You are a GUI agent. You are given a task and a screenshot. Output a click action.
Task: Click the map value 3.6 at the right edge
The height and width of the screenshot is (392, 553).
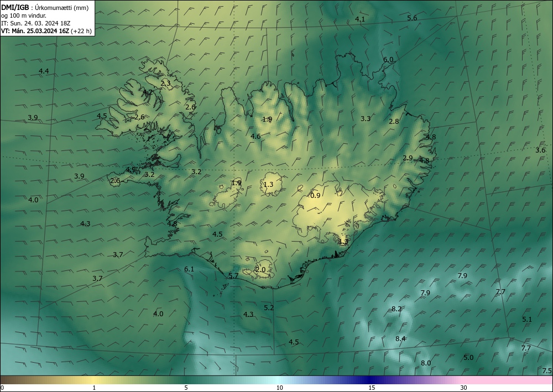coord(540,150)
